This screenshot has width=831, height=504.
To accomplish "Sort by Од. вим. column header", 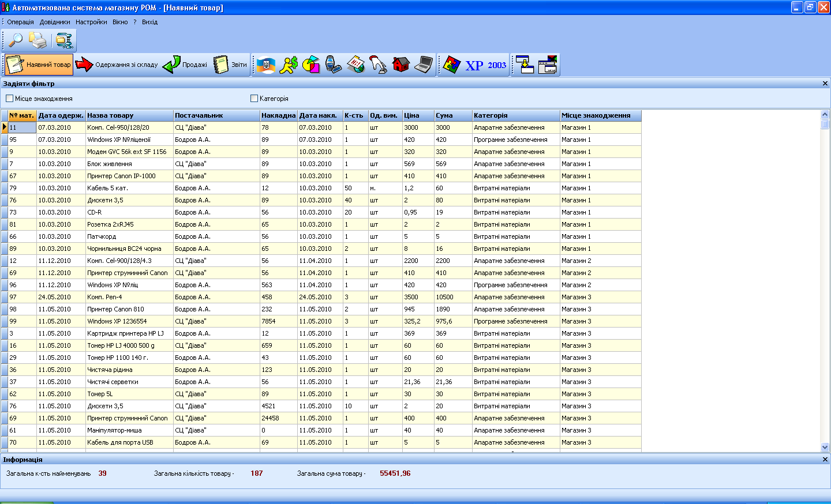I will pyautogui.click(x=385, y=115).
